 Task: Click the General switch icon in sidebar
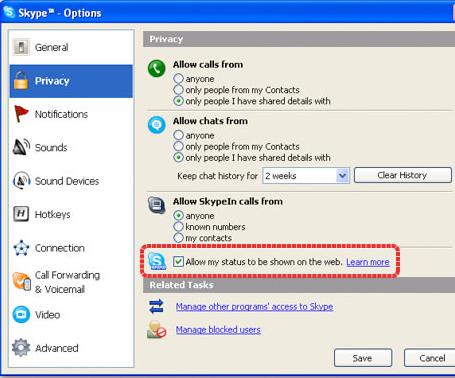[x=21, y=47]
